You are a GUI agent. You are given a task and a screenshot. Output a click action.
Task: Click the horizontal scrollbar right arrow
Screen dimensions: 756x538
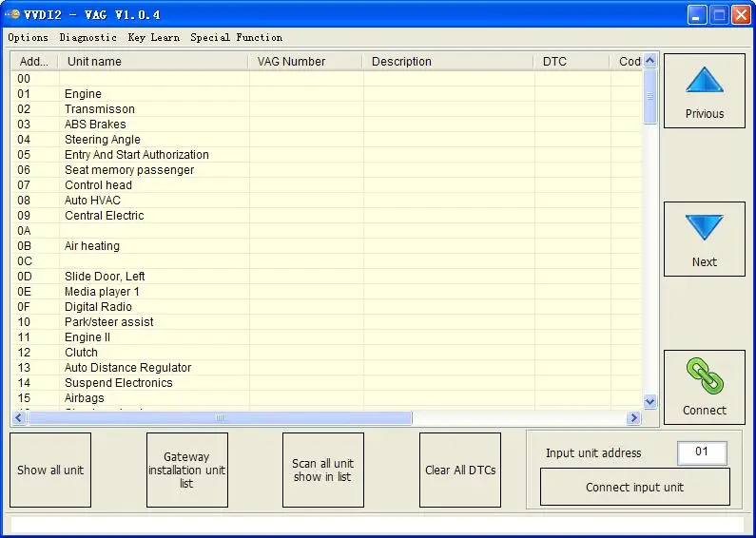pos(634,417)
